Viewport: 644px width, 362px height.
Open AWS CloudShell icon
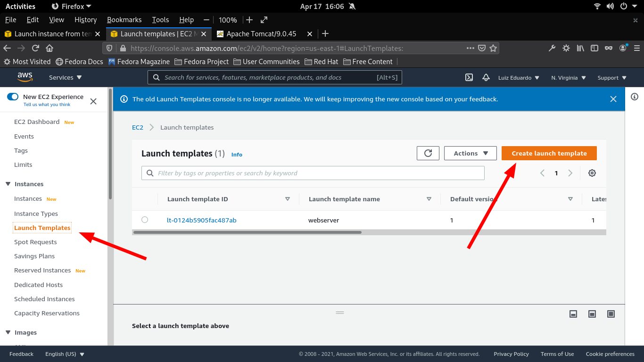pyautogui.click(x=469, y=77)
